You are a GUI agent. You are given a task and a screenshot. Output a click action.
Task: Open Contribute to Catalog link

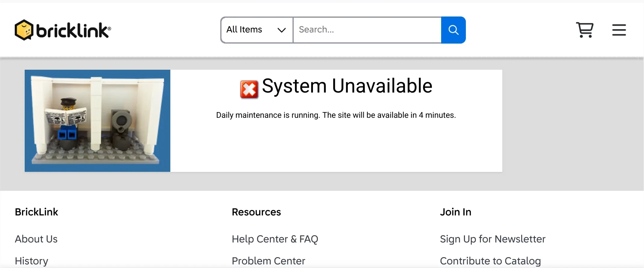click(x=490, y=261)
